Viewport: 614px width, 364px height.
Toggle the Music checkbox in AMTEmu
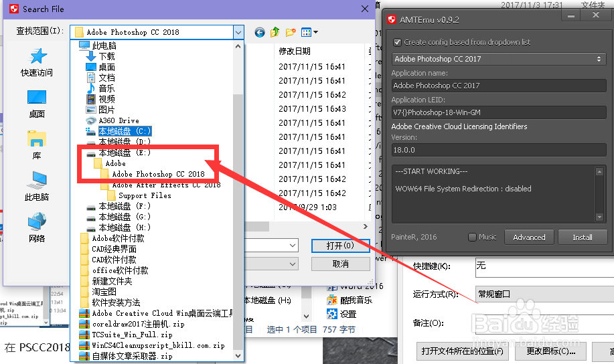pyautogui.click(x=472, y=237)
